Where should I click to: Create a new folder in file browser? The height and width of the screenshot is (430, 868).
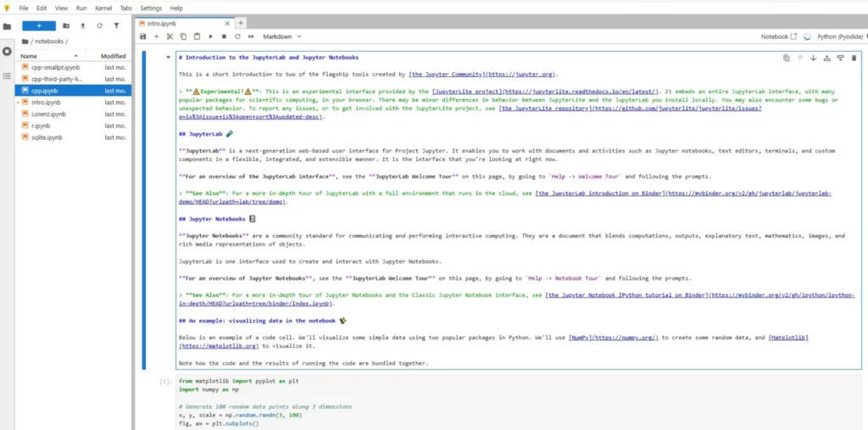pos(66,25)
